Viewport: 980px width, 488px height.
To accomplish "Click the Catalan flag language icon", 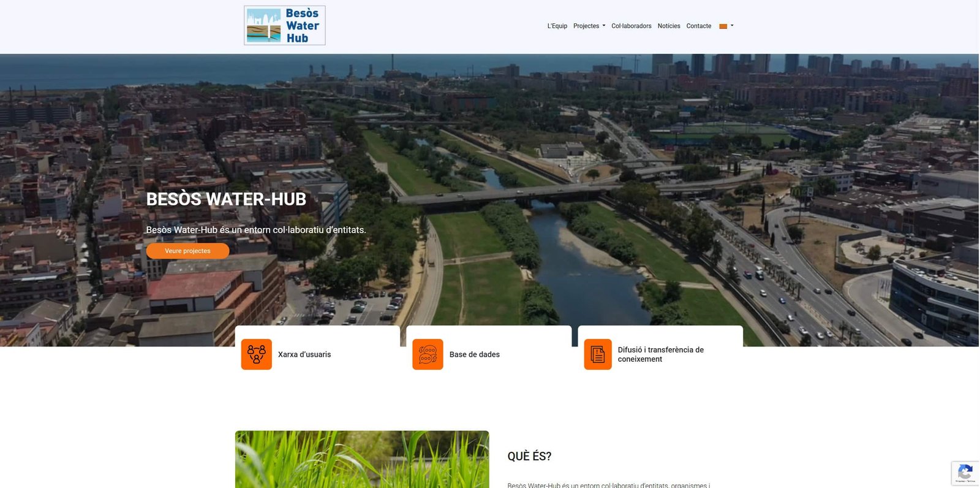I will point(723,26).
